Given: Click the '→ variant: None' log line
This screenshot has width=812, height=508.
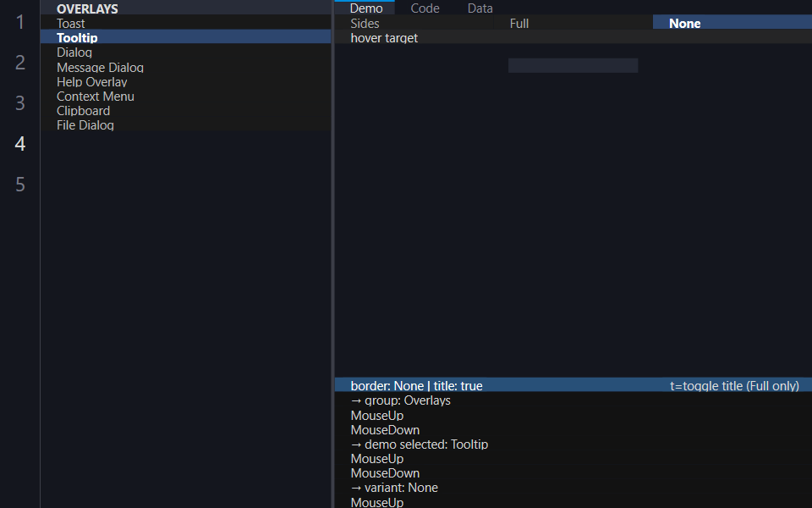Looking at the screenshot, I should [394, 488].
